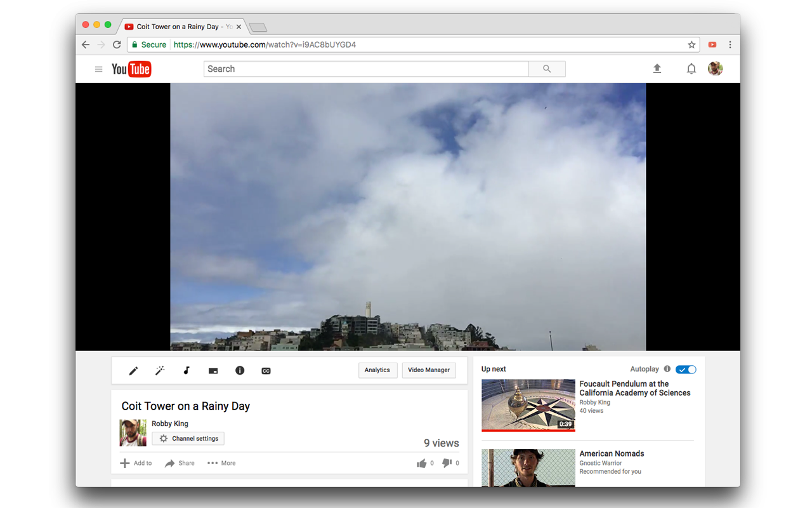Open a new browser tab
The width and height of the screenshot is (812, 508).
pos(258,27)
